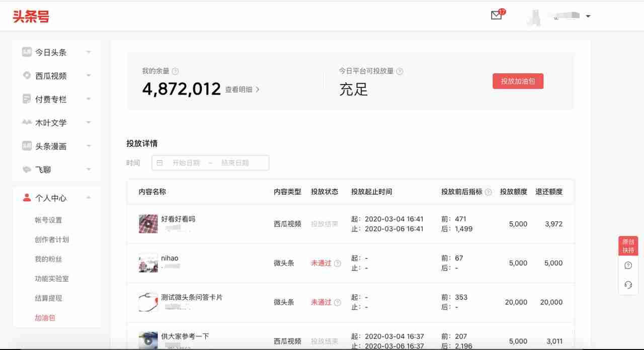Click help icon in 测试微头条问答卡片 row status
The width and height of the screenshot is (644, 350).
pos(338,302)
